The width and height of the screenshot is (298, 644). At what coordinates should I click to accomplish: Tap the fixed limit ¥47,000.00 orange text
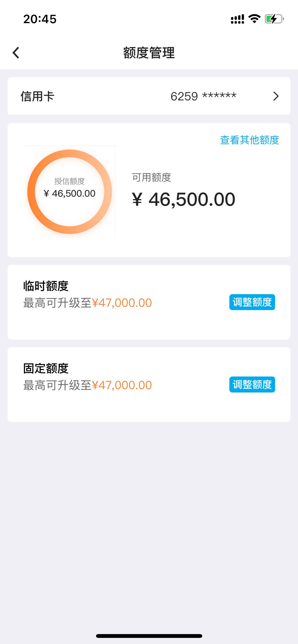pos(122,385)
